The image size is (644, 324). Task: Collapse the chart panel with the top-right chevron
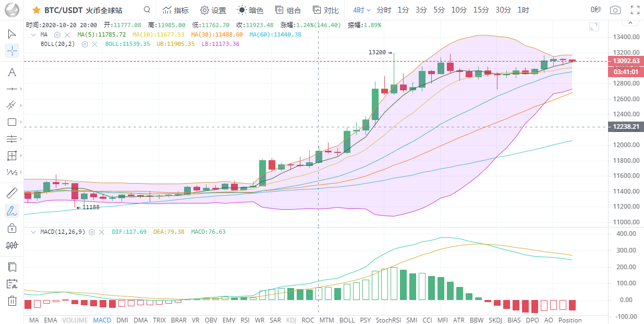630,23
